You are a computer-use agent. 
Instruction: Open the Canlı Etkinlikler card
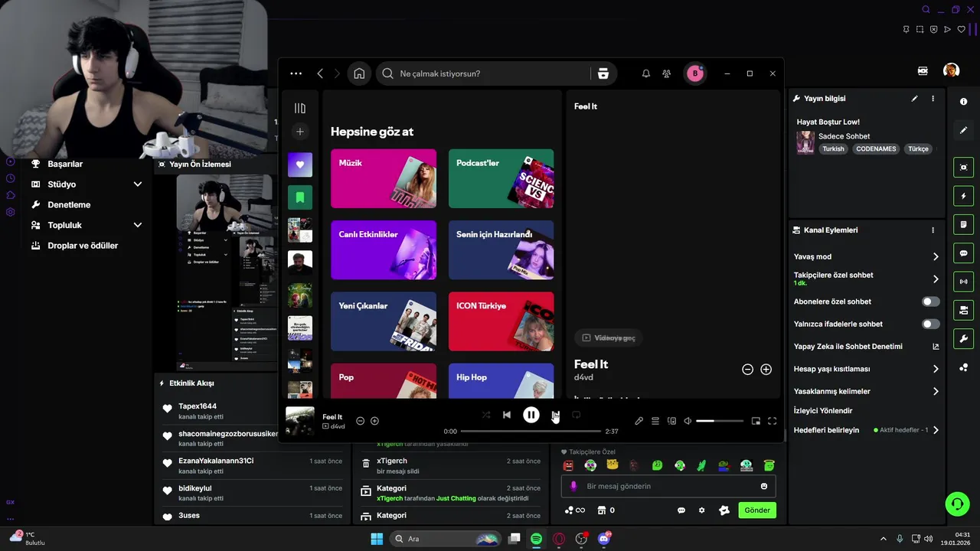tap(384, 249)
